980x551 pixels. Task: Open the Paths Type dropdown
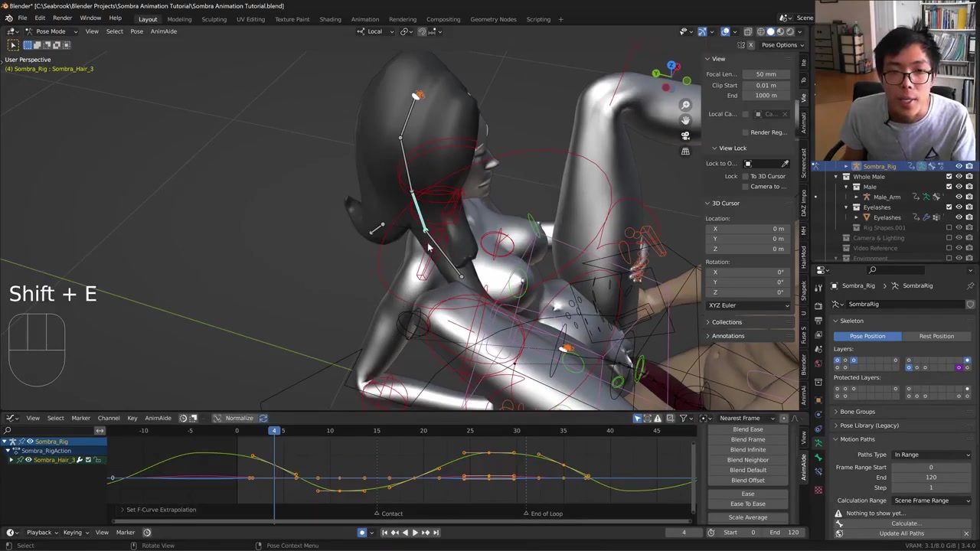(931, 455)
